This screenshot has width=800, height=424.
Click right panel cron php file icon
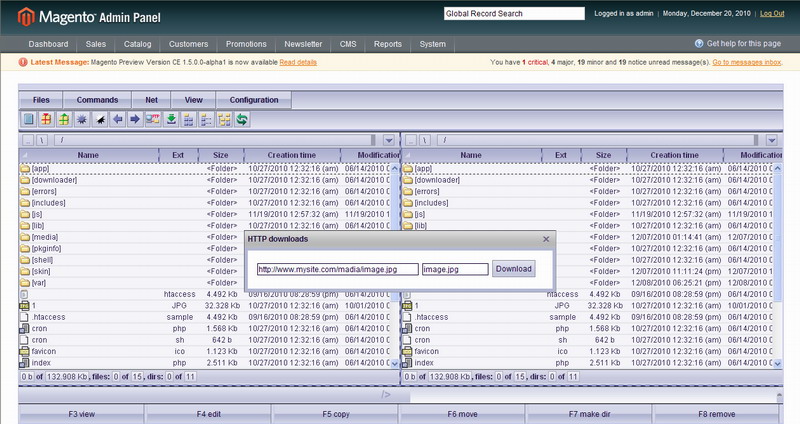(x=407, y=329)
